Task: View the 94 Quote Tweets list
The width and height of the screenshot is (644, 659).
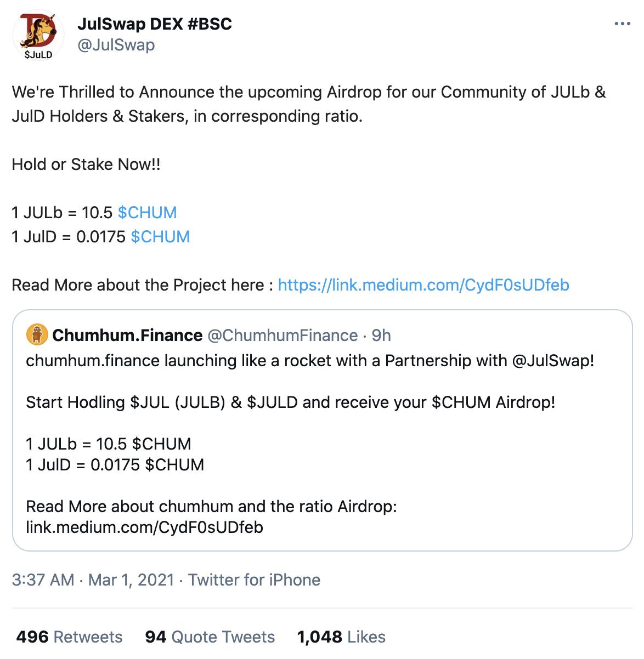Action: tap(208, 637)
